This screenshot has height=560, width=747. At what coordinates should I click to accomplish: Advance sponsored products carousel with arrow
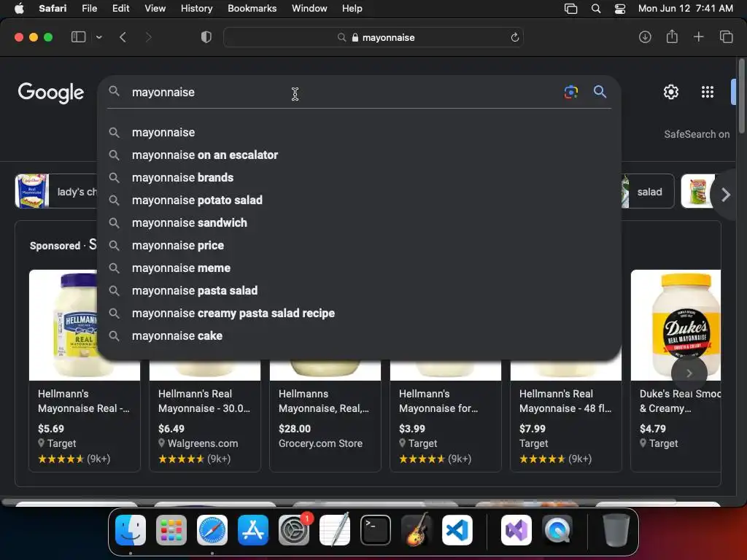point(689,373)
